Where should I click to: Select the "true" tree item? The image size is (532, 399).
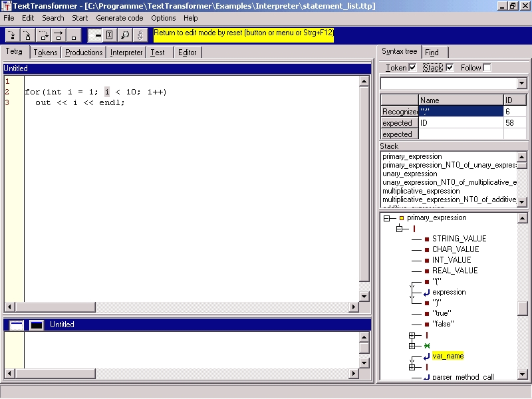(x=442, y=313)
